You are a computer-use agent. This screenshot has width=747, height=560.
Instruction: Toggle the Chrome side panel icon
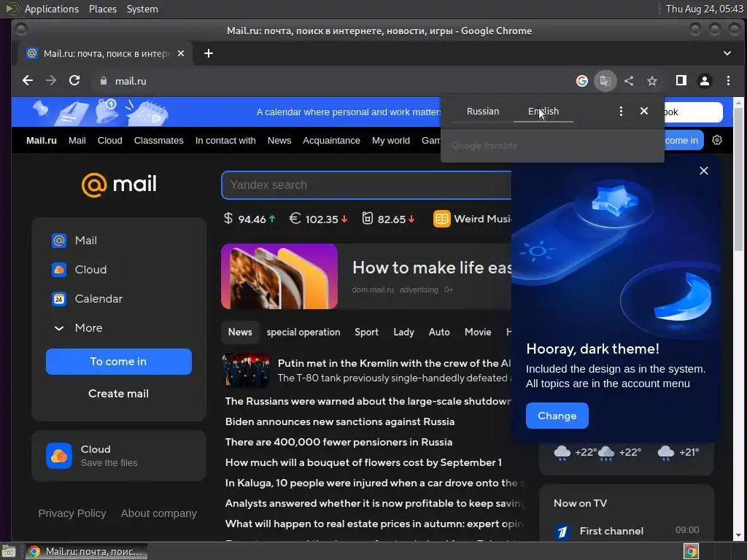(681, 81)
